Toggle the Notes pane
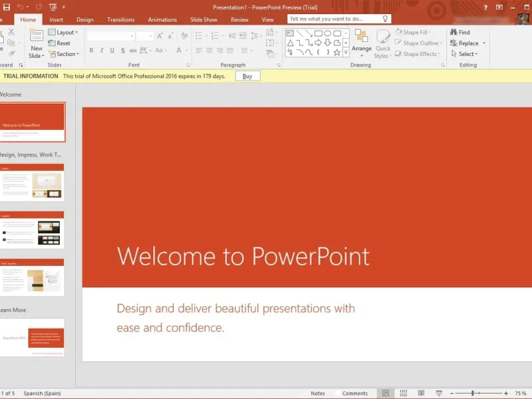 (318, 393)
